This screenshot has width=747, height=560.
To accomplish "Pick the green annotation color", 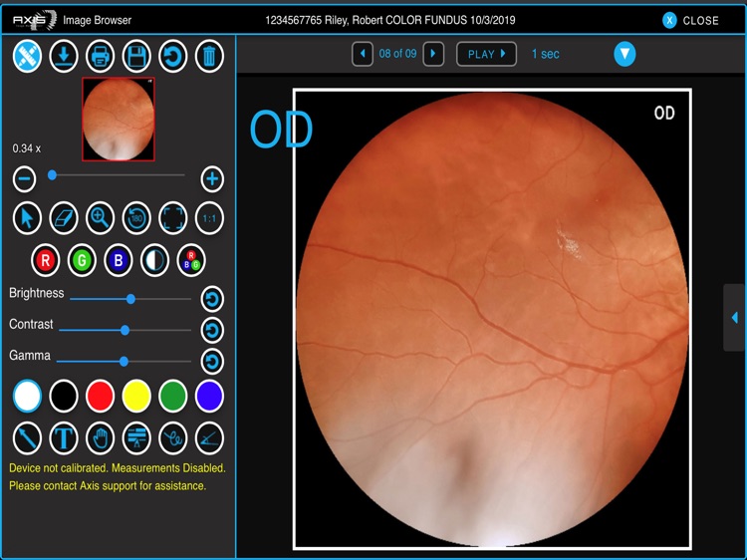I will [173, 396].
